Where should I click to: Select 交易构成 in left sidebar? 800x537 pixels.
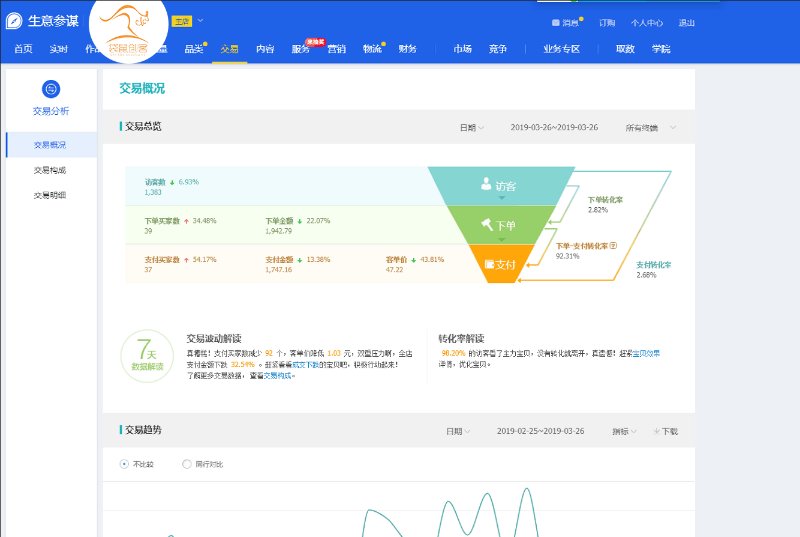tap(50, 170)
